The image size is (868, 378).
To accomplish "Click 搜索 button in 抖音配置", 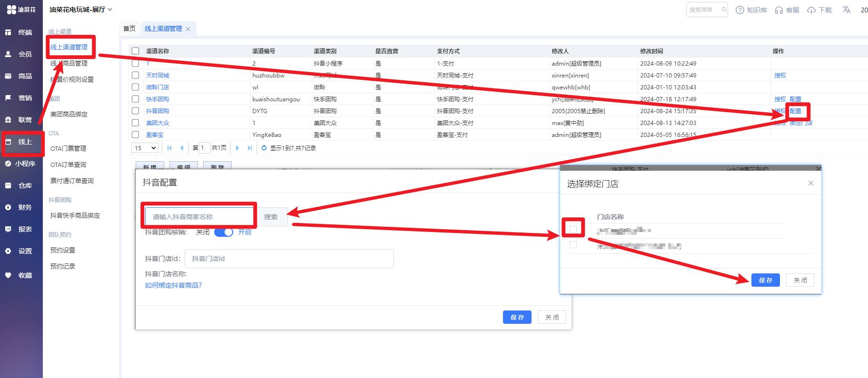I will pos(271,217).
